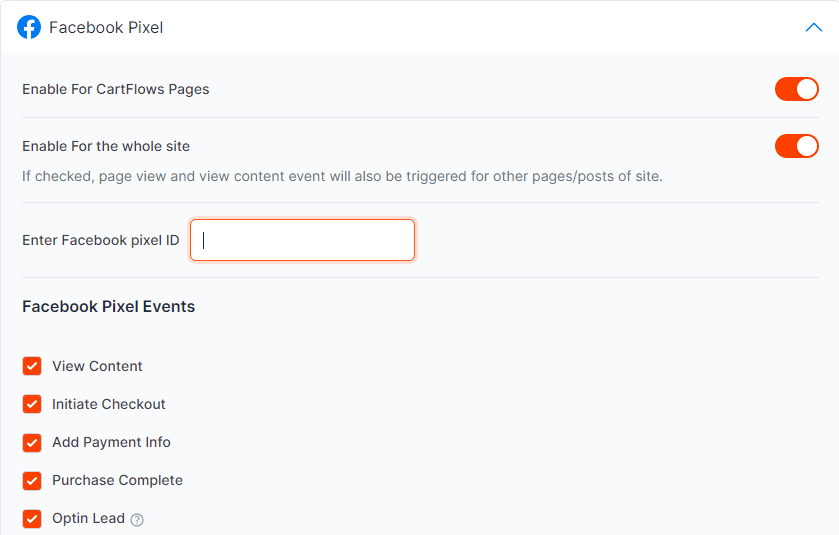
Task: Click the Add Payment Info label text
Action: (111, 442)
